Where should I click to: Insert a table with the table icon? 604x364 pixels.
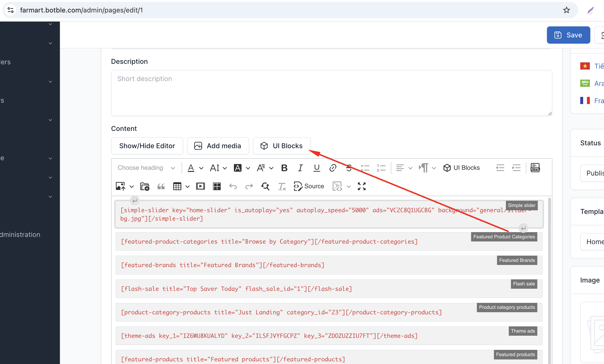click(x=177, y=187)
